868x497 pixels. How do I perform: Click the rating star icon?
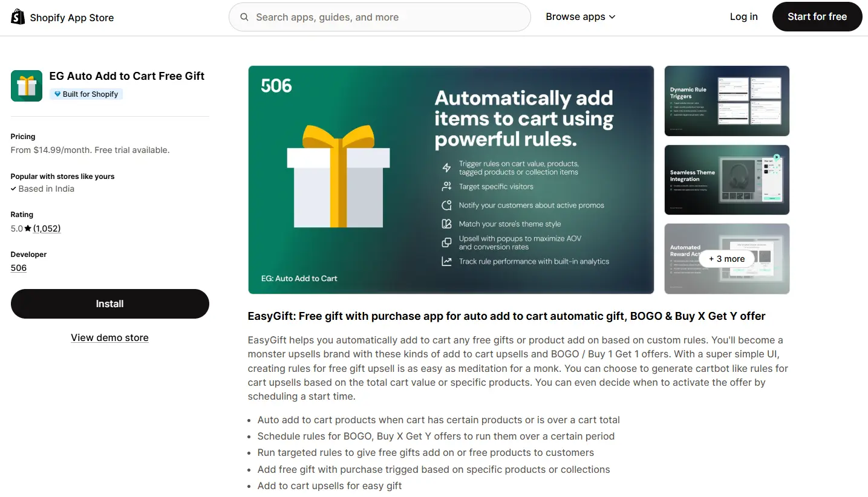point(28,229)
